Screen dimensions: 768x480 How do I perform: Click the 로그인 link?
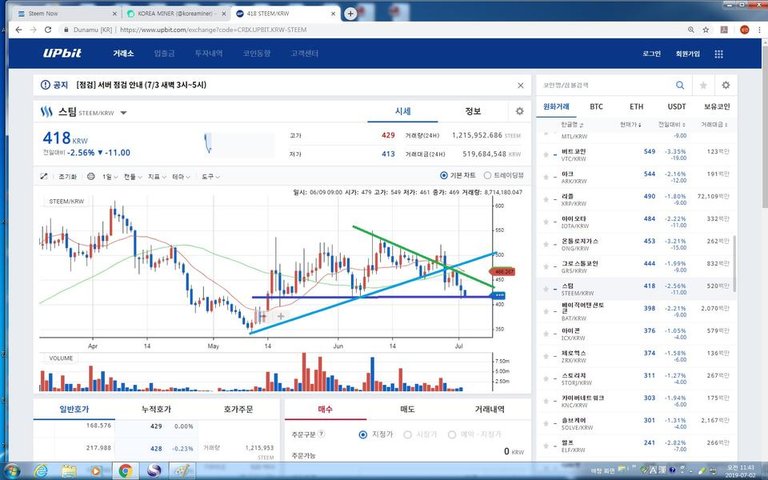coord(651,54)
